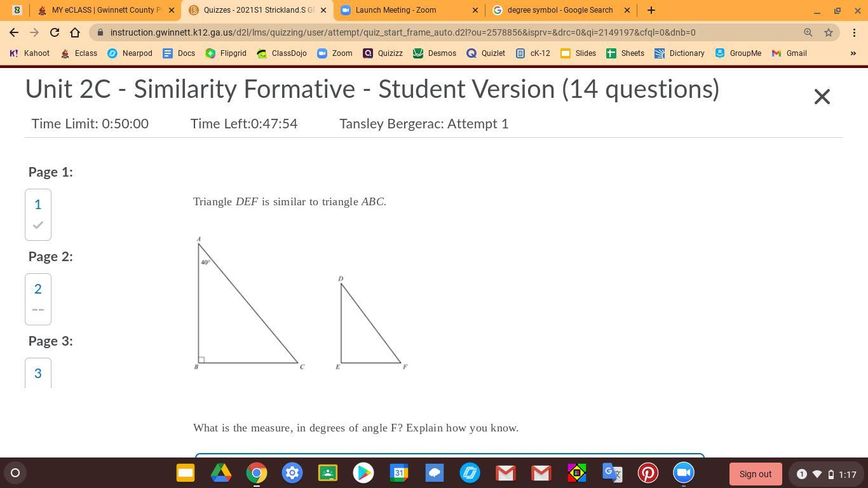Open the Zoom app from the shelf
Viewport: 868px width, 488px height.
pos(684,473)
